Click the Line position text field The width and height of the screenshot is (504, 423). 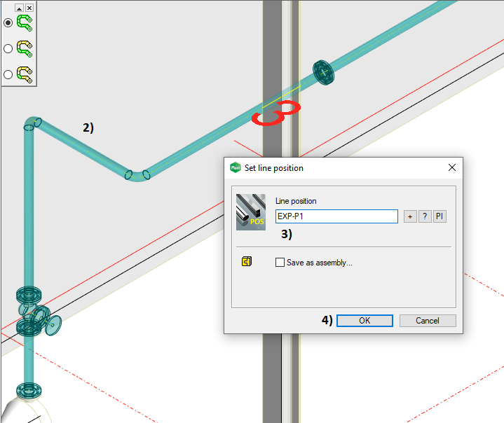336,216
